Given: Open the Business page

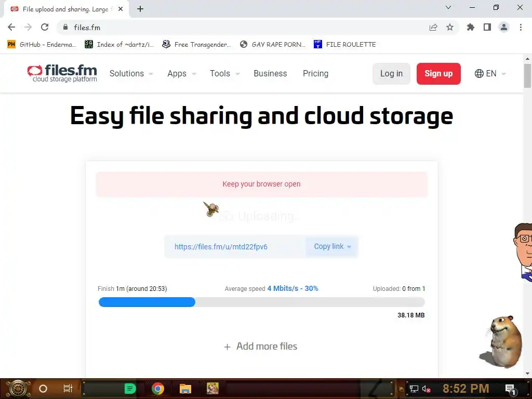Looking at the screenshot, I should (270, 74).
